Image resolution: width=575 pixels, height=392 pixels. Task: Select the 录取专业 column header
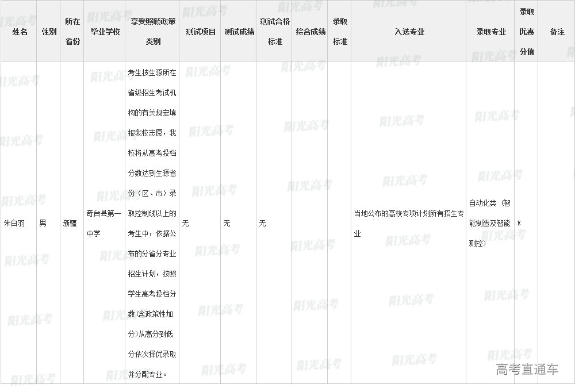[490, 32]
